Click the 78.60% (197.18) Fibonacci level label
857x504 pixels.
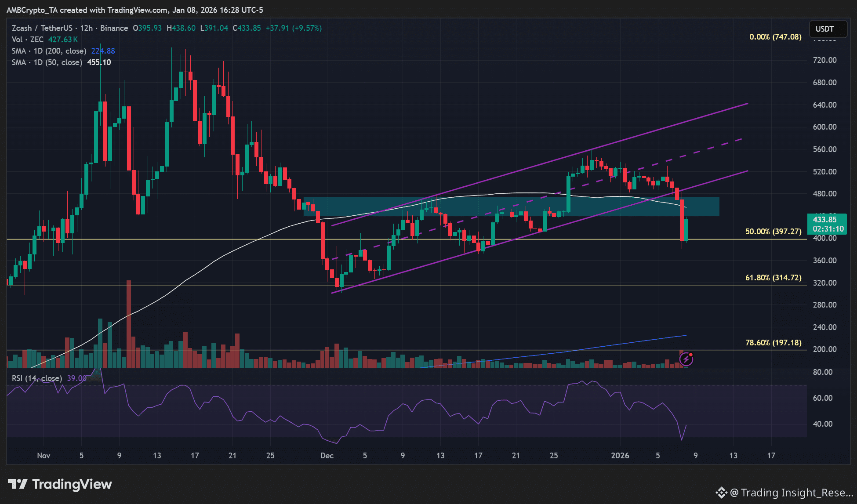coord(773,343)
